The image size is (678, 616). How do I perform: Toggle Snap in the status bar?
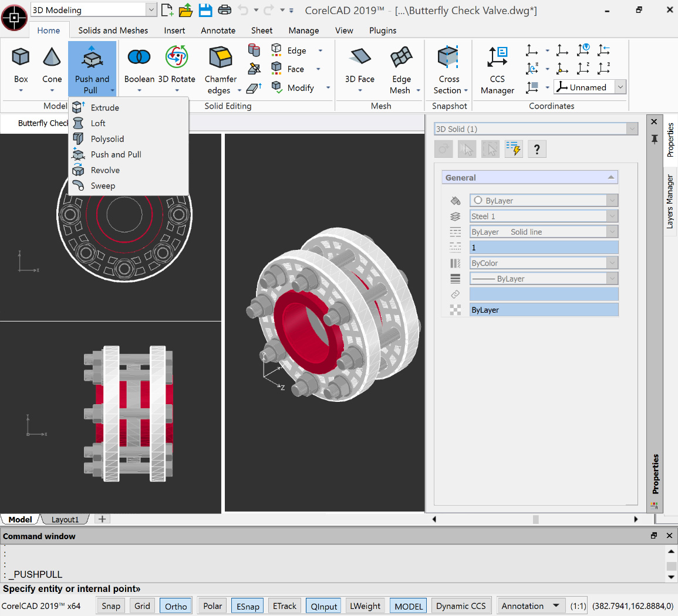(x=111, y=606)
